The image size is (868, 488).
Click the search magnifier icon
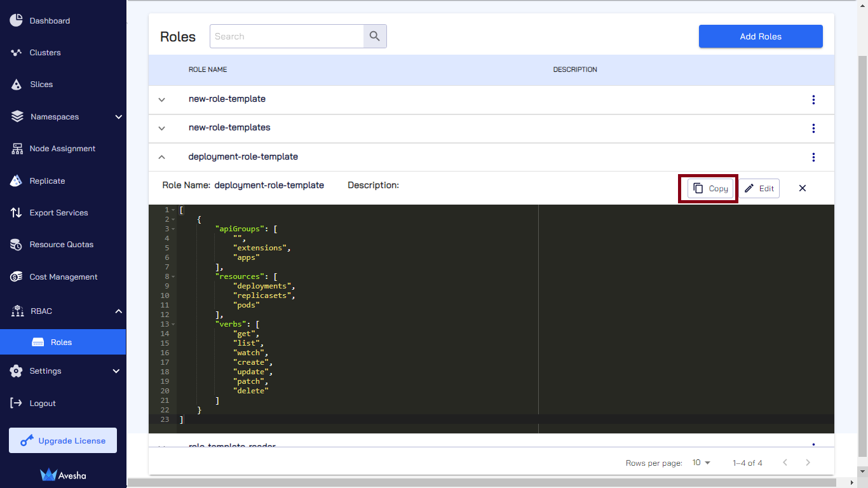coord(375,36)
